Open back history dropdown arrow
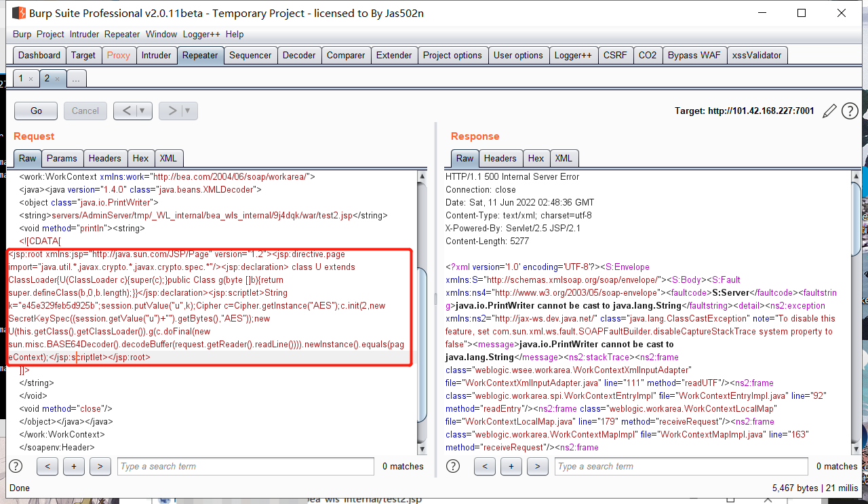 pos(142,111)
